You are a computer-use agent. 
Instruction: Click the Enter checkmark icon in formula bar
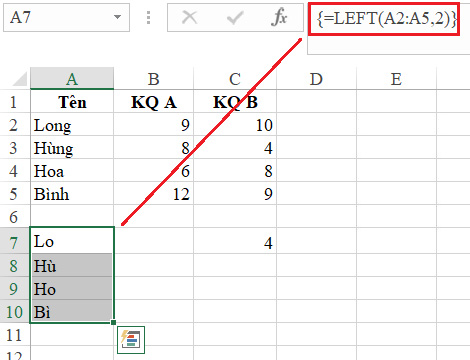235,17
